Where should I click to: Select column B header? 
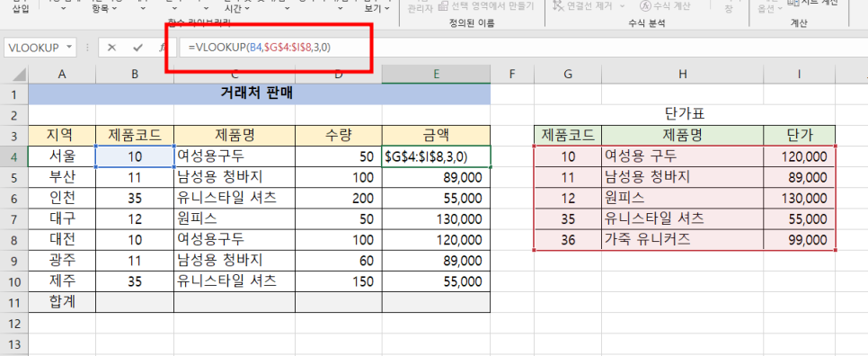click(135, 75)
